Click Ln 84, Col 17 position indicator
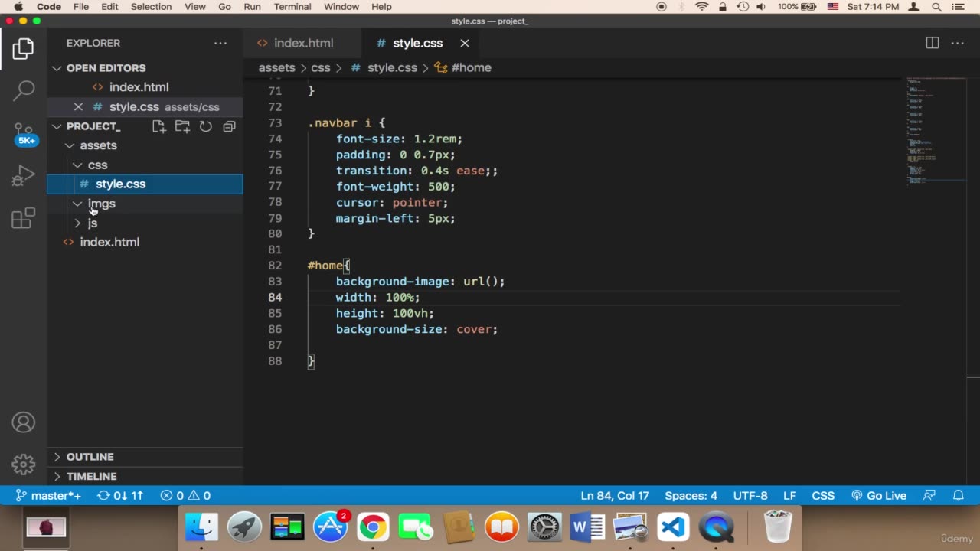Image resolution: width=980 pixels, height=551 pixels. 615,496
